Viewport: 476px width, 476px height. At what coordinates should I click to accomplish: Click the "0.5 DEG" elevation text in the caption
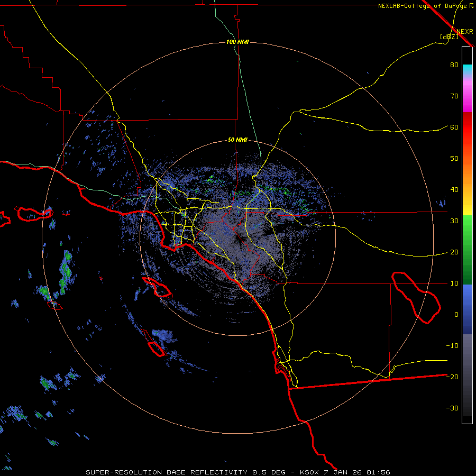pos(269,472)
